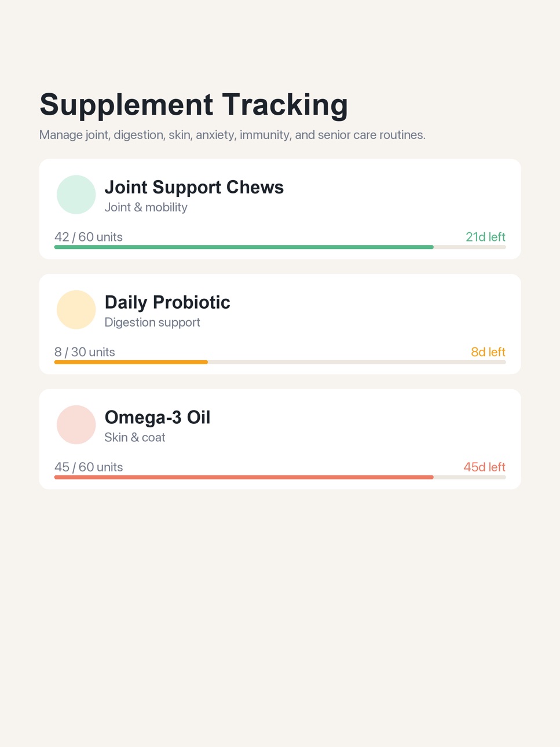
Task: Open the Daily Probiotic title
Action: [x=167, y=302]
